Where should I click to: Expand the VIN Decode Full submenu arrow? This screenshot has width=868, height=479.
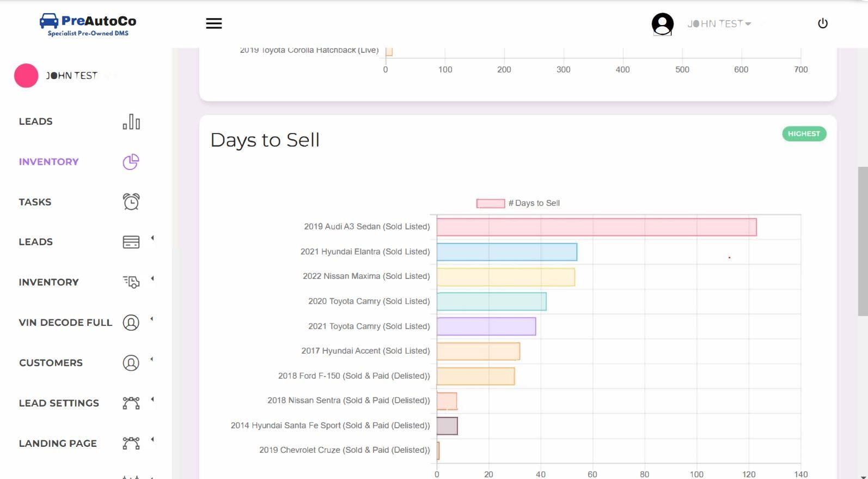point(152,319)
